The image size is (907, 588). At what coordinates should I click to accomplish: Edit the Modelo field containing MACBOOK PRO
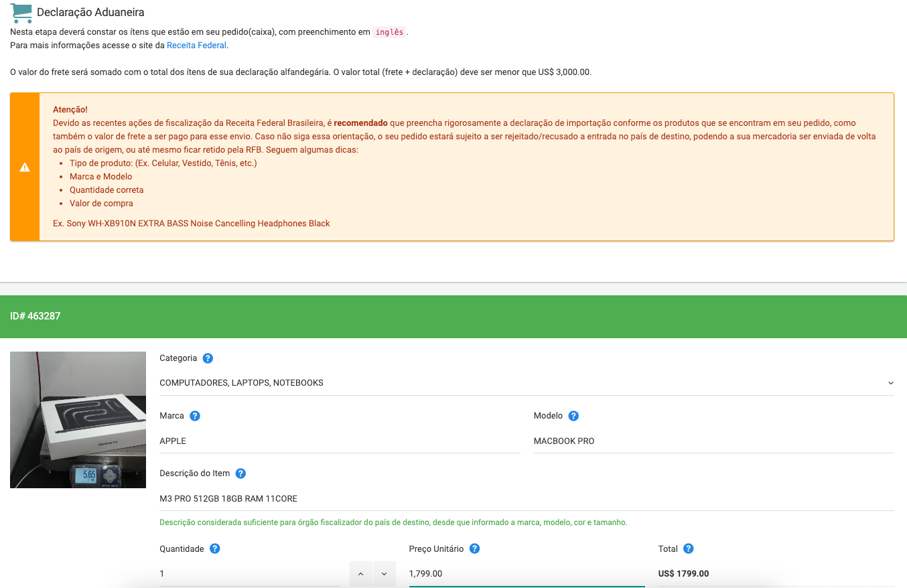click(x=714, y=441)
